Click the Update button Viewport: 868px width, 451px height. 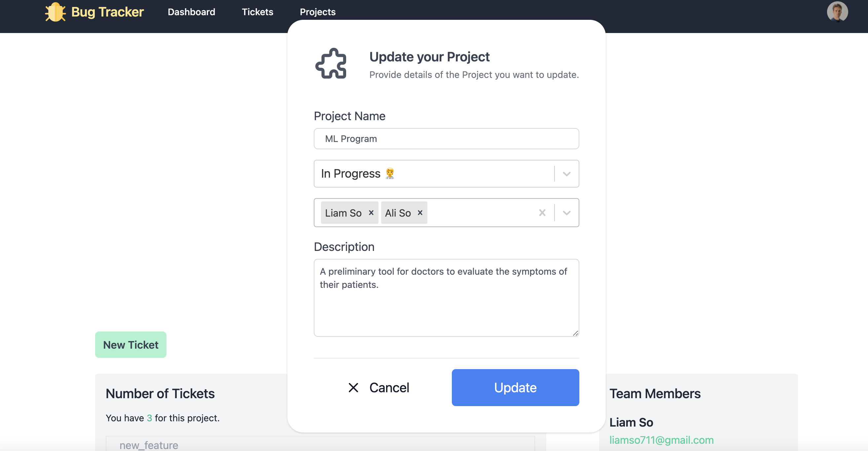pyautogui.click(x=515, y=387)
